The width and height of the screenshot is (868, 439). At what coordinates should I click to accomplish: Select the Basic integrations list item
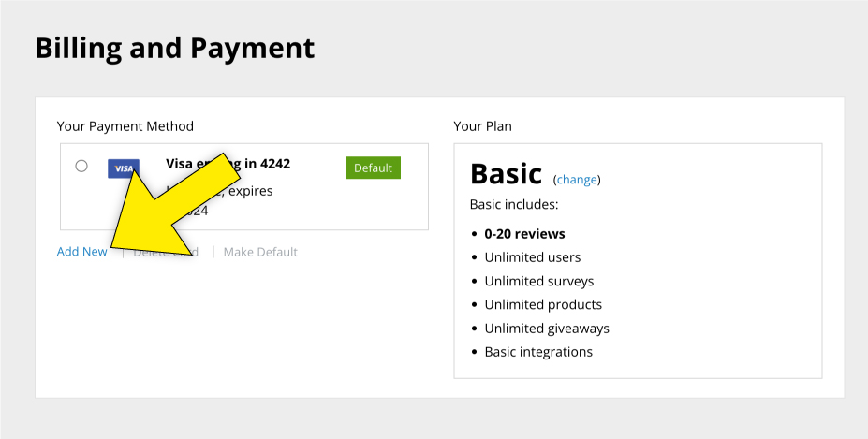[x=538, y=352]
